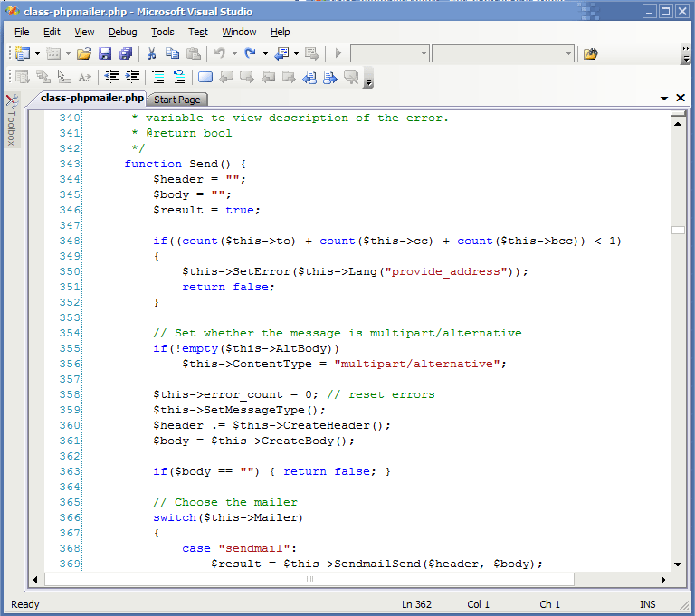Open the Test menu
Image resolution: width=695 pixels, height=616 pixels.
point(197,32)
